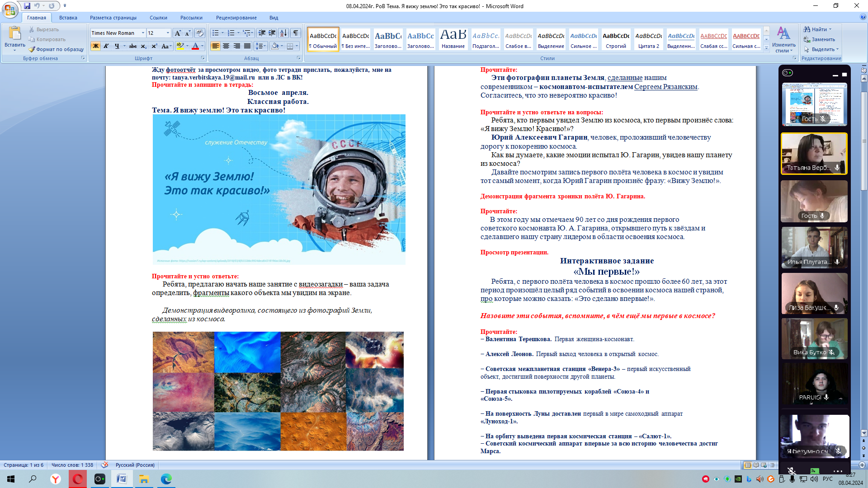Screen dimensions: 868x488
Task: Toggle align text right
Action: coord(236,46)
